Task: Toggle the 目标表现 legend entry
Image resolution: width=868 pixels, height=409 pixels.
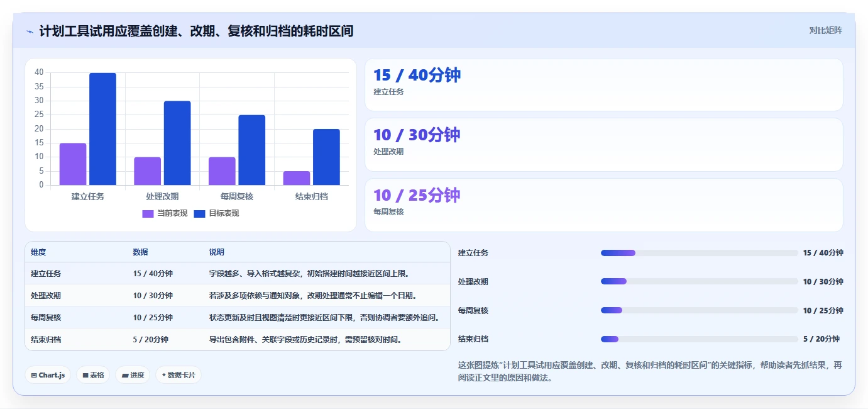Action: 216,213
